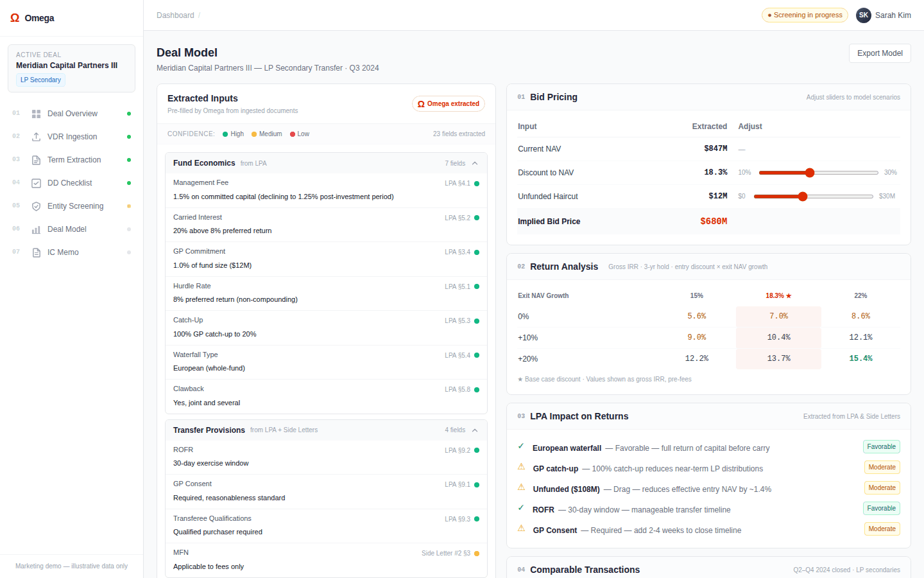This screenshot has width=924, height=578.
Task: Select the Term Extraction document icon
Action: coord(37,160)
